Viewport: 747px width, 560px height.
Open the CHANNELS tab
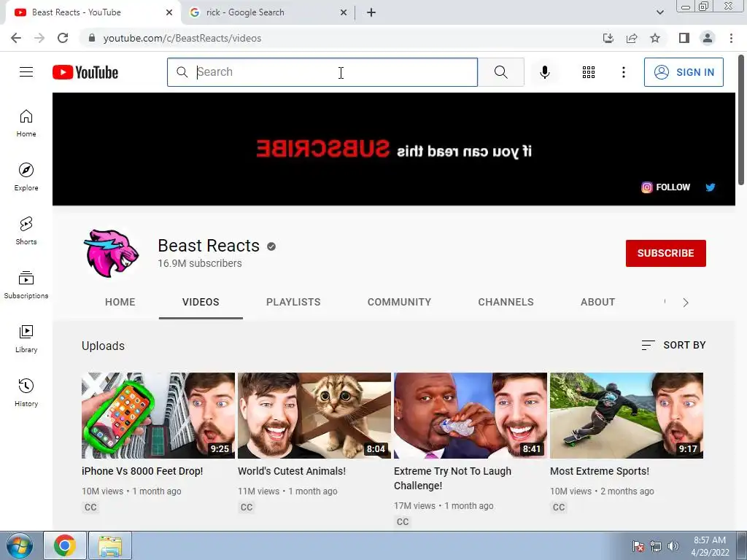pos(506,302)
